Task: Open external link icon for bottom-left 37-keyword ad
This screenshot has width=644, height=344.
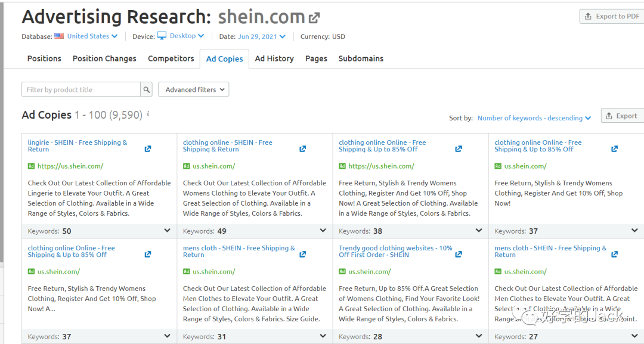Action: pos(148,254)
